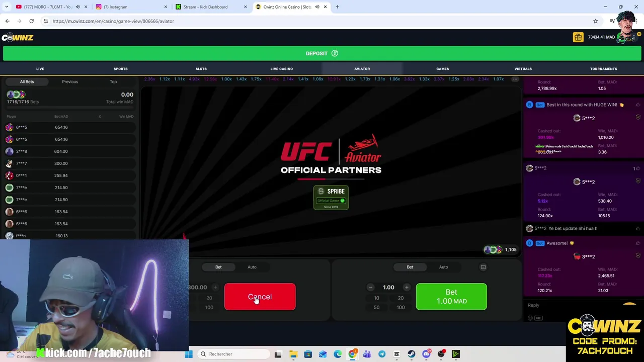Click bet row with 604.00 amount
This screenshot has width=644, height=362.
tap(70, 151)
